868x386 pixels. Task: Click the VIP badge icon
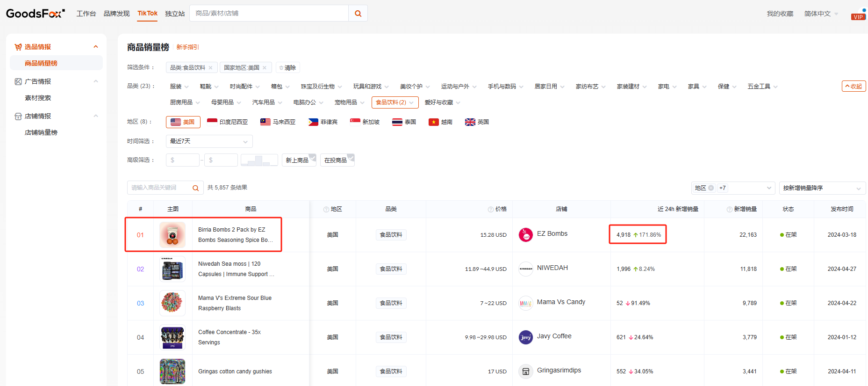[858, 17]
